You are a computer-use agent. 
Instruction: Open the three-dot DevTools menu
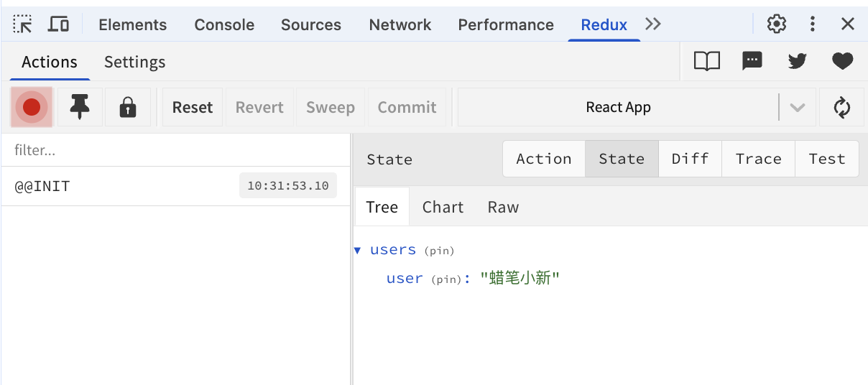click(x=813, y=24)
